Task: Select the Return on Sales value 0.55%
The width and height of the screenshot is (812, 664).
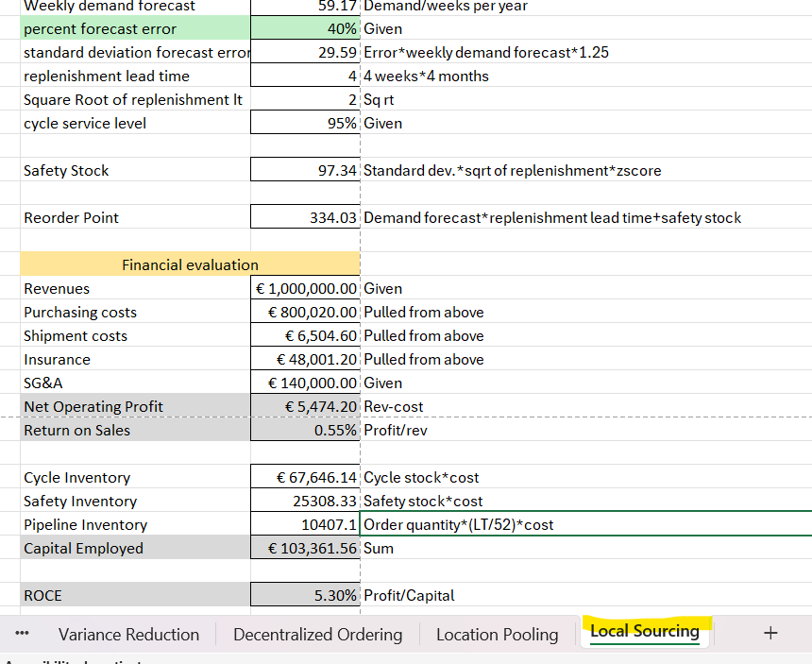Action: click(305, 430)
